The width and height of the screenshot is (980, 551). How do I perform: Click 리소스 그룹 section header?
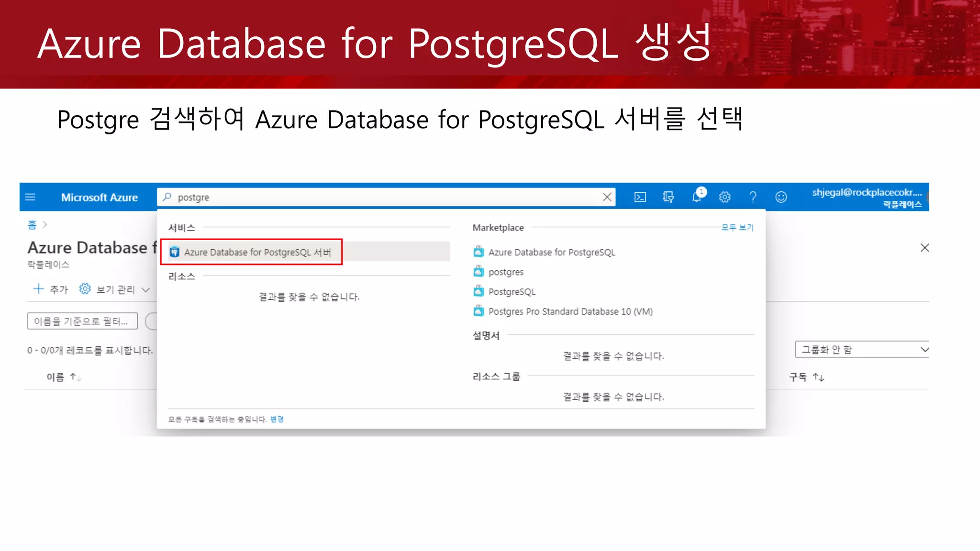pyautogui.click(x=496, y=376)
